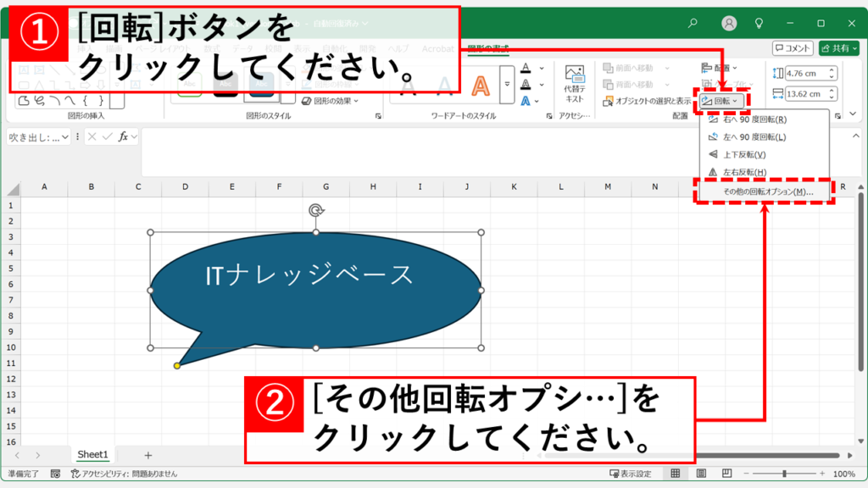Choose 右へ 90 度回転 from rotate menu

[x=754, y=120]
